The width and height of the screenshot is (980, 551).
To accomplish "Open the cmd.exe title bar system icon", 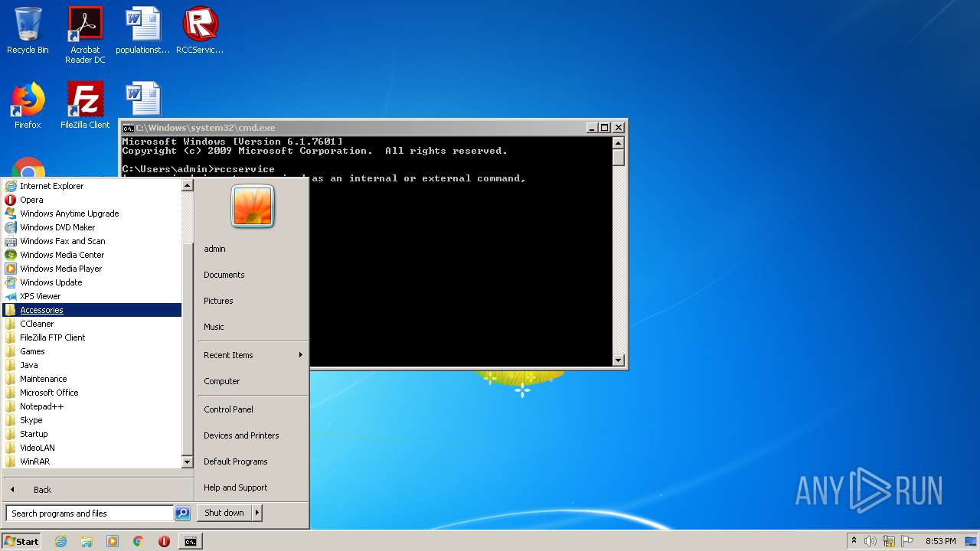I will click(129, 128).
